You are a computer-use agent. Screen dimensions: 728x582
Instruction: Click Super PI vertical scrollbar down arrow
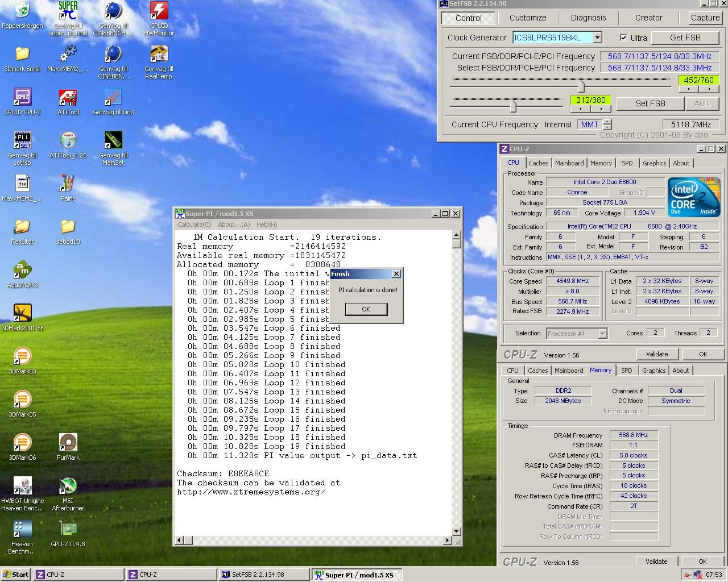click(x=457, y=531)
